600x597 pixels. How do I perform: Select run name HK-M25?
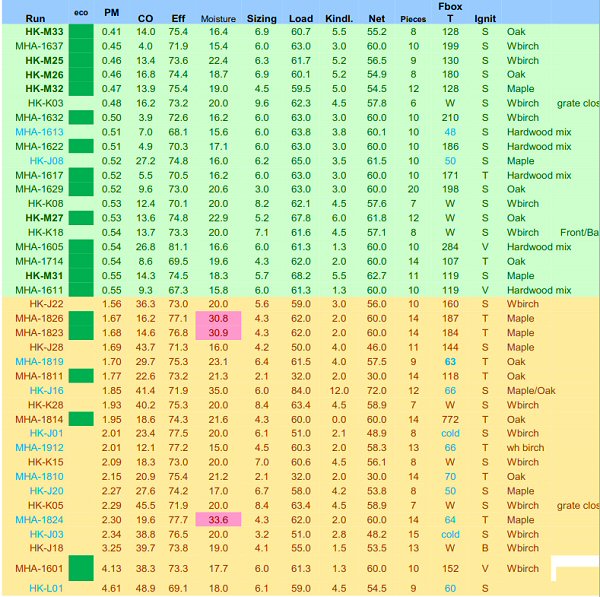click(44, 60)
